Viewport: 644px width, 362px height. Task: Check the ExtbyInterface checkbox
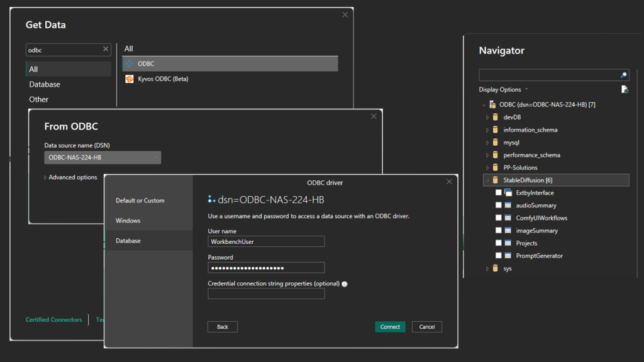point(499,193)
